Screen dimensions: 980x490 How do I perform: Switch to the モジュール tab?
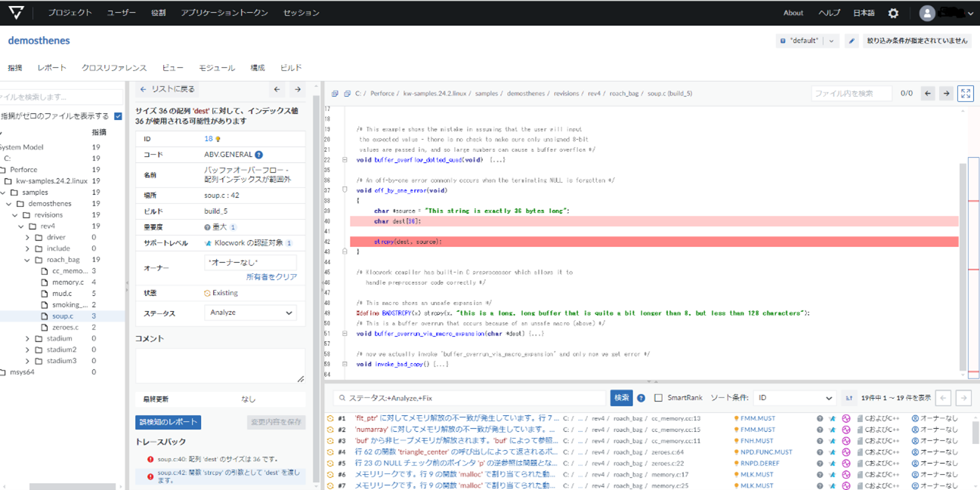[x=217, y=68]
